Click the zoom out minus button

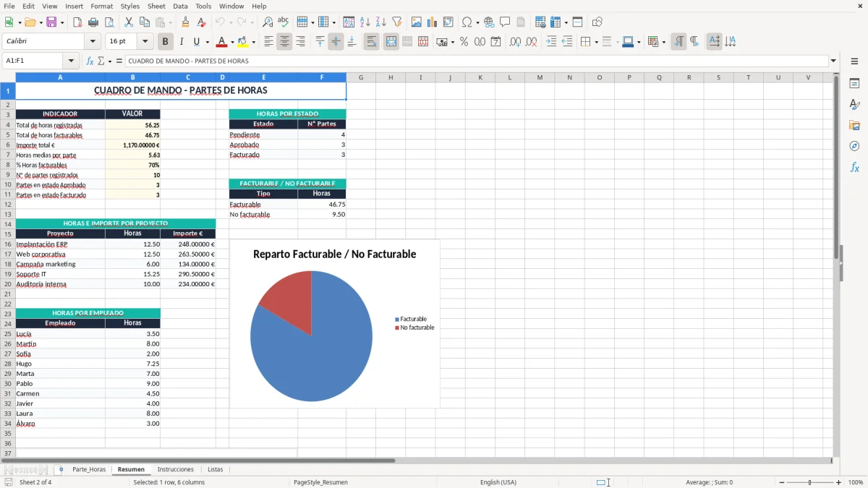tap(780, 482)
